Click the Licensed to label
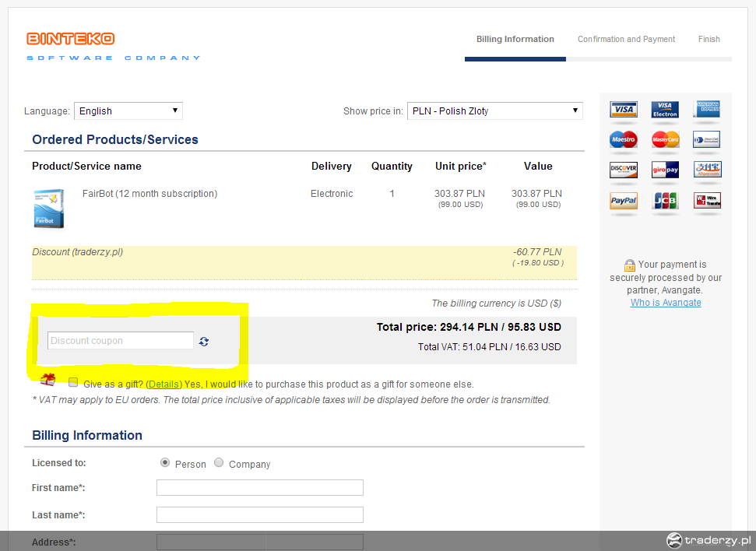This screenshot has height=551, width=756. point(59,463)
